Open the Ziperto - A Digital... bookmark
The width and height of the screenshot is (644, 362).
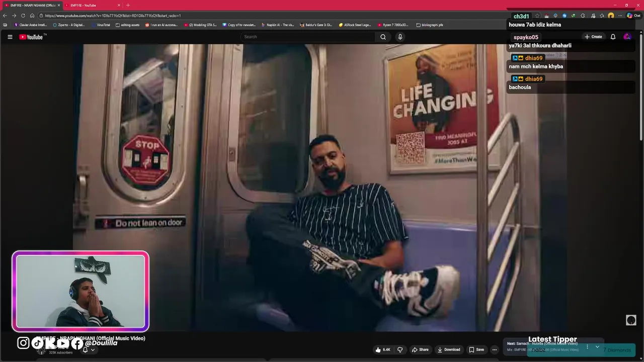click(x=69, y=25)
